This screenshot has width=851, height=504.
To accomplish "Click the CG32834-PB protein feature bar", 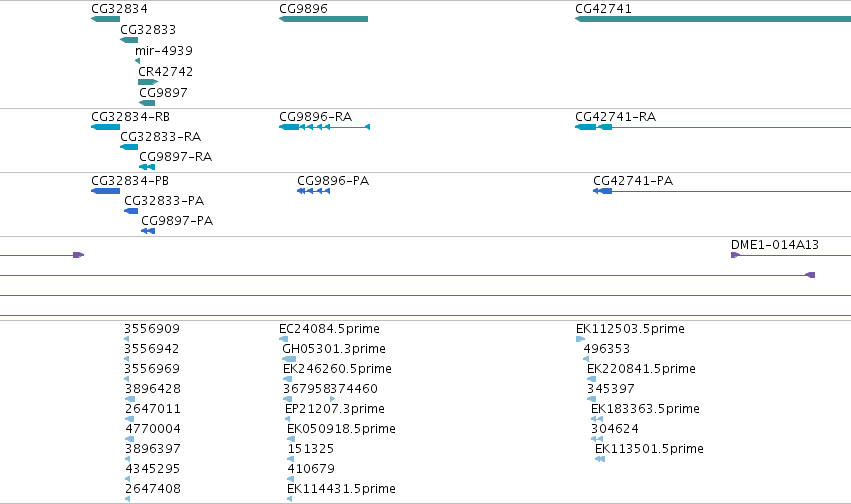I will 105,191.
